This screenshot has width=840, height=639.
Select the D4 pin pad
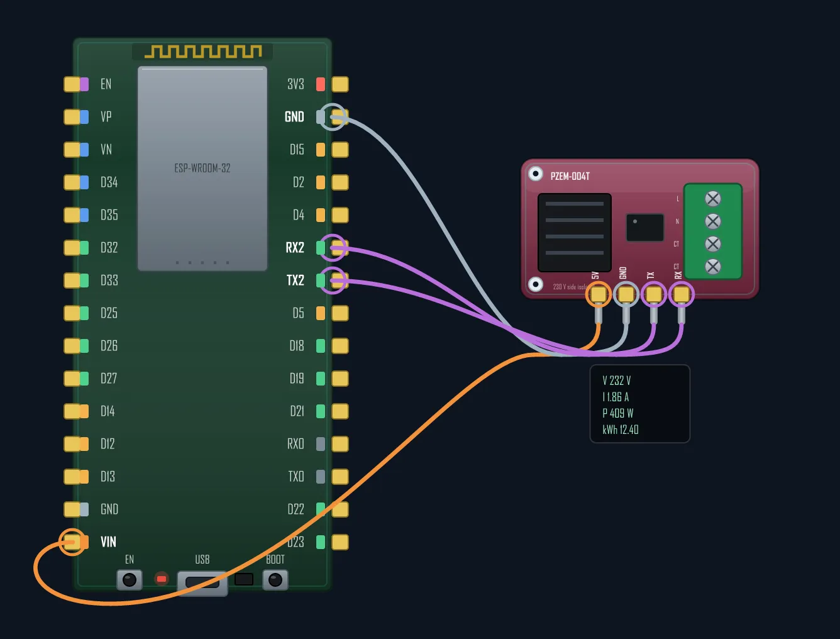tap(340, 215)
